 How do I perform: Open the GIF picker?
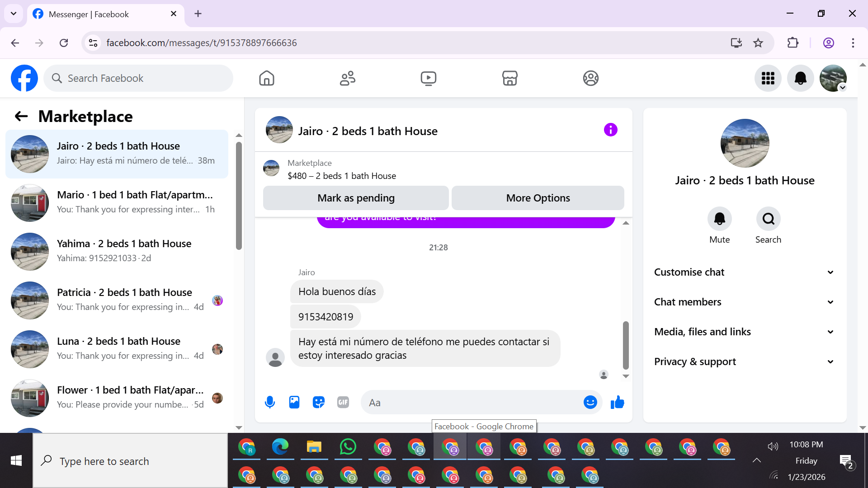(343, 402)
